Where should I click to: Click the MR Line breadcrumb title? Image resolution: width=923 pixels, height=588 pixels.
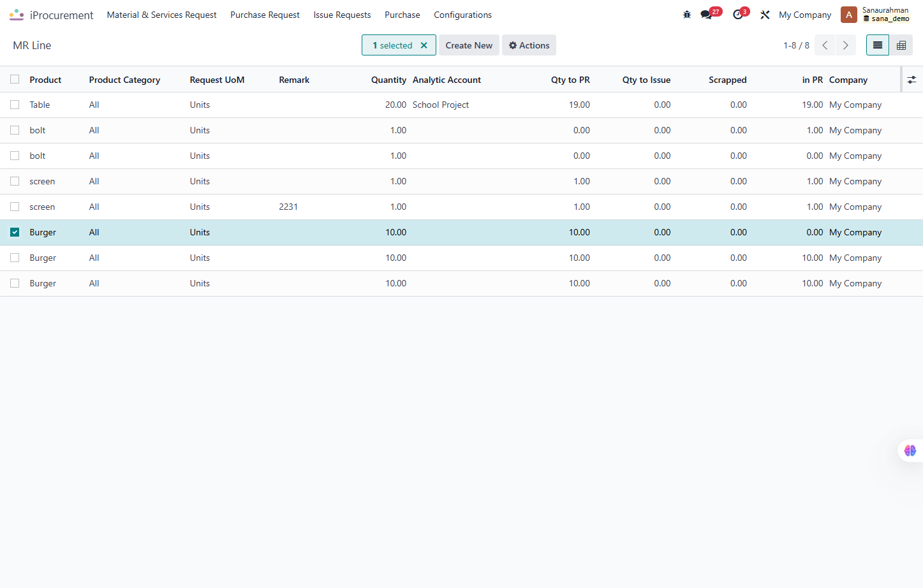[x=32, y=45]
